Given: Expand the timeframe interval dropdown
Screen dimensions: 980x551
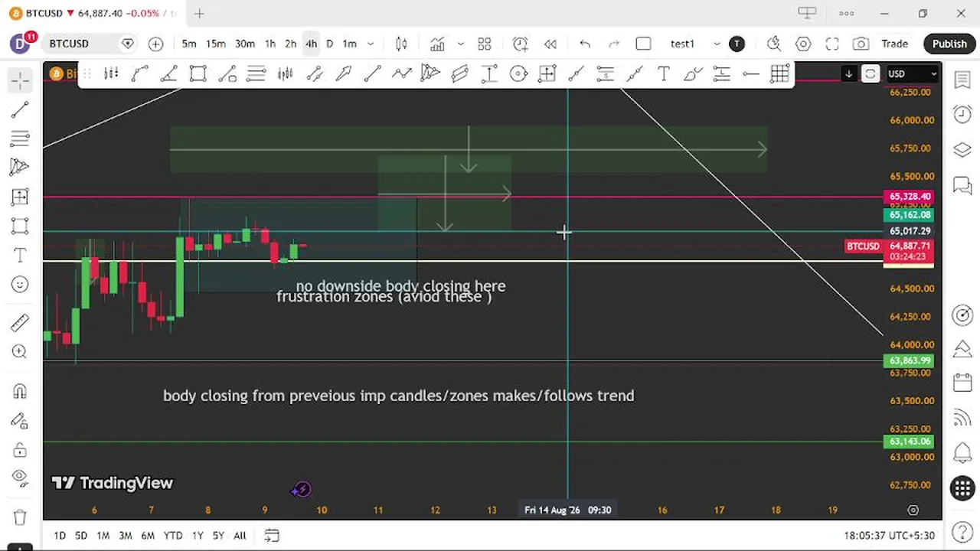Looking at the screenshot, I should 371,44.
